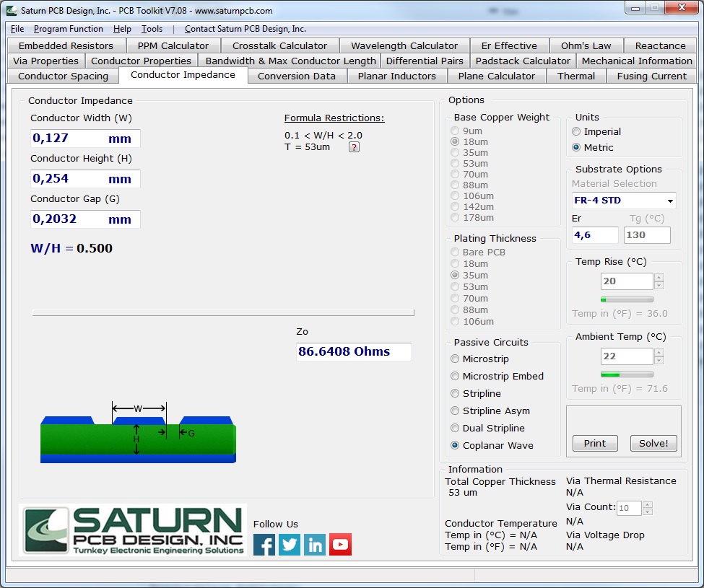Switch to the Differential Pairs tab

(425, 61)
